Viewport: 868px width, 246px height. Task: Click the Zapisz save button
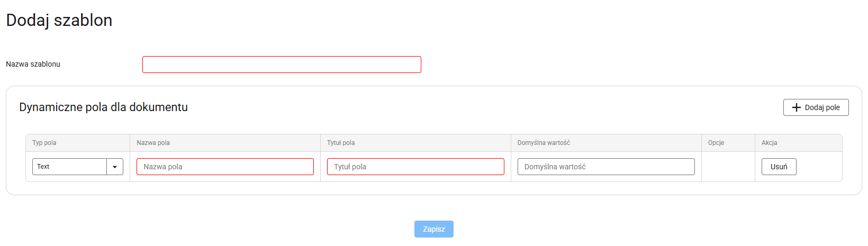pyautogui.click(x=434, y=229)
